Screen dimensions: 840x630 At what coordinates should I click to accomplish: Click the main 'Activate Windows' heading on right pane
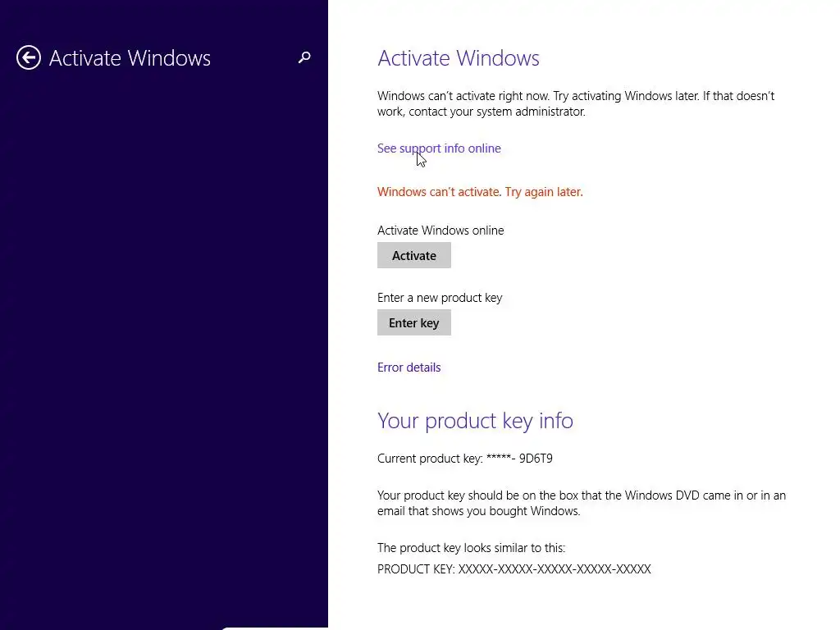458,58
